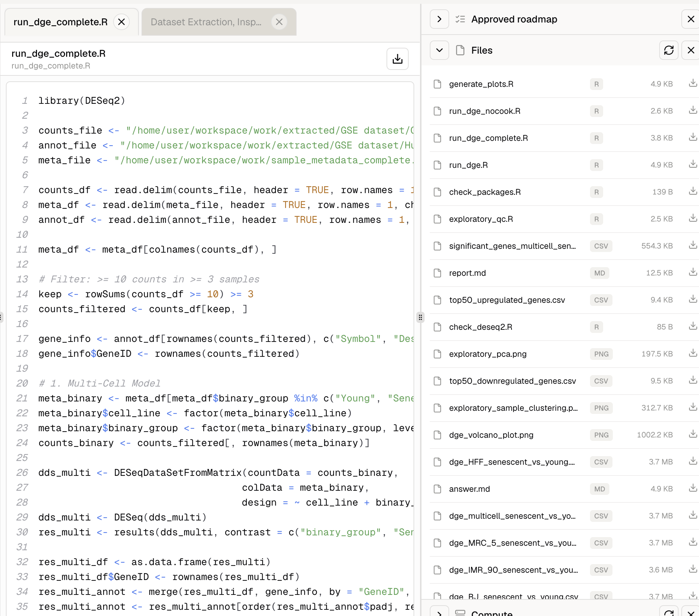Download top50_downregulated_genes.csv file
699x616 pixels.
693,380
